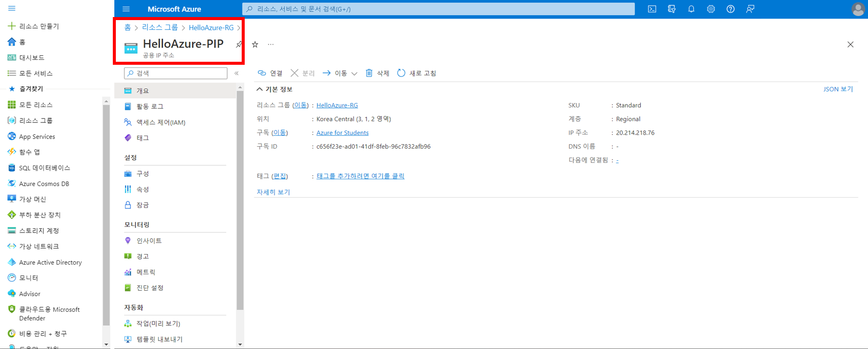
Task: Open the user account avatar
Action: [858, 9]
